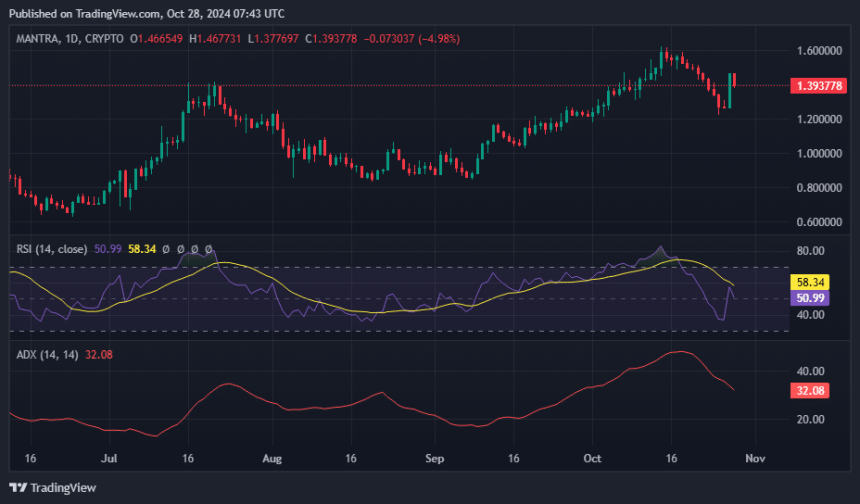The image size is (860, 504).
Task: Click the 20.00 level on ADX scale
Action: (810, 420)
